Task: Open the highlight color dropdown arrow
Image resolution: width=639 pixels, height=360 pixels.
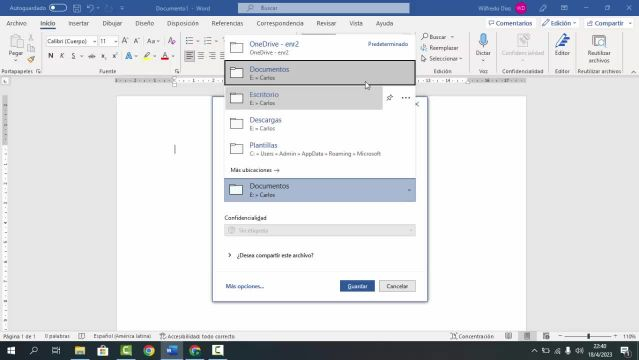Action: point(155,56)
